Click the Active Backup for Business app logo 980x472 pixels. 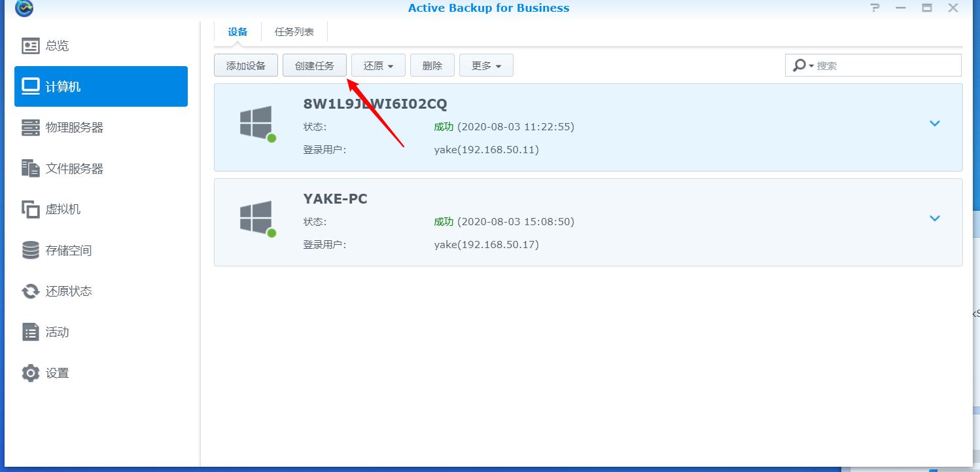(x=24, y=8)
